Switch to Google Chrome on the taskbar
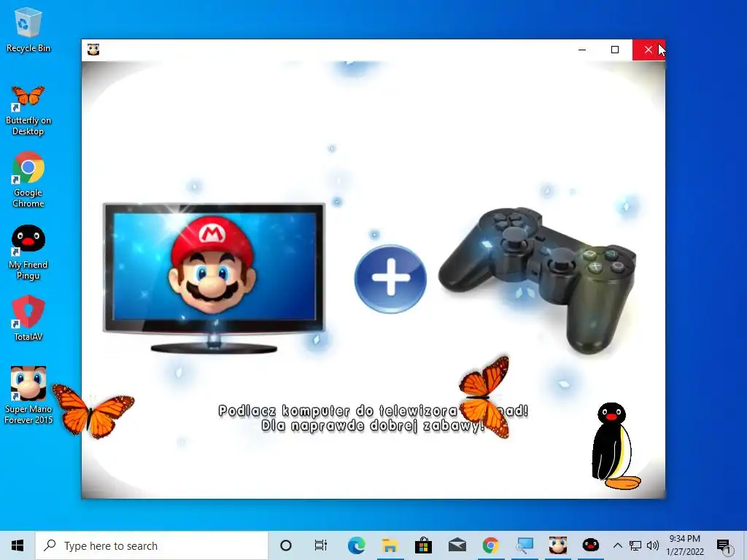The width and height of the screenshot is (747, 560). click(490, 545)
